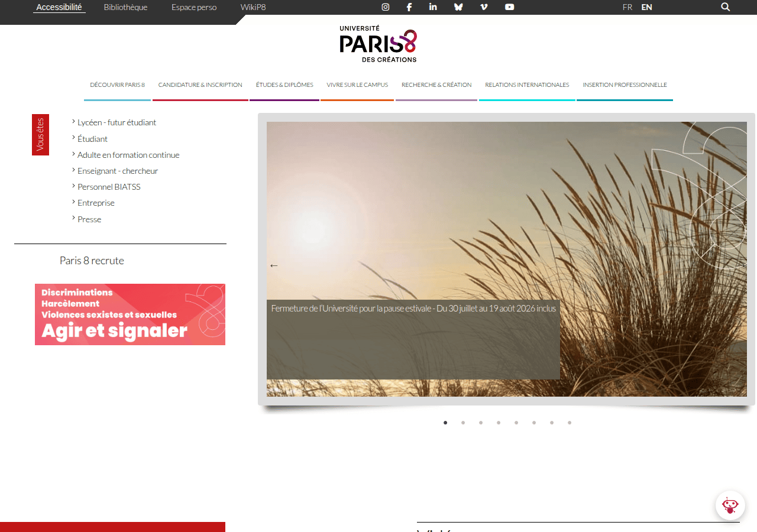Choose Lycéen - futur étudiant profile
This screenshot has width=757, height=532.
coord(117,122)
